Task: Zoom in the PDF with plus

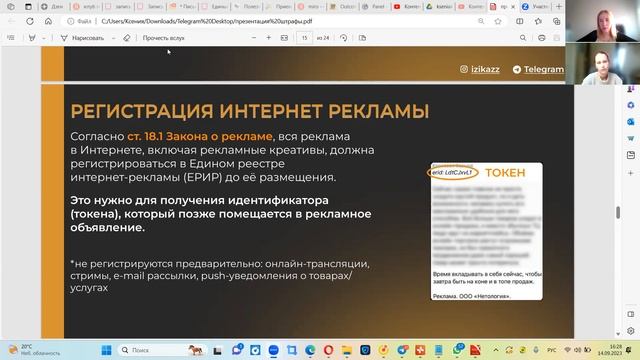Action: (x=269, y=38)
